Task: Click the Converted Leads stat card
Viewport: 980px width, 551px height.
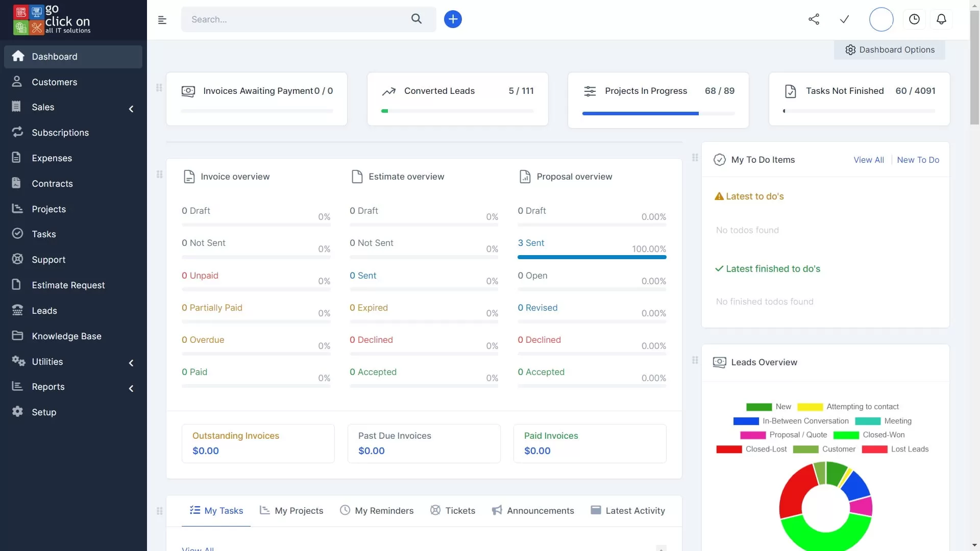Action: tap(457, 99)
